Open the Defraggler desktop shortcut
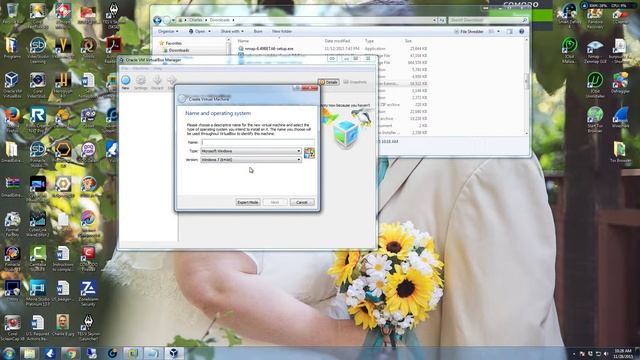 coord(620,83)
